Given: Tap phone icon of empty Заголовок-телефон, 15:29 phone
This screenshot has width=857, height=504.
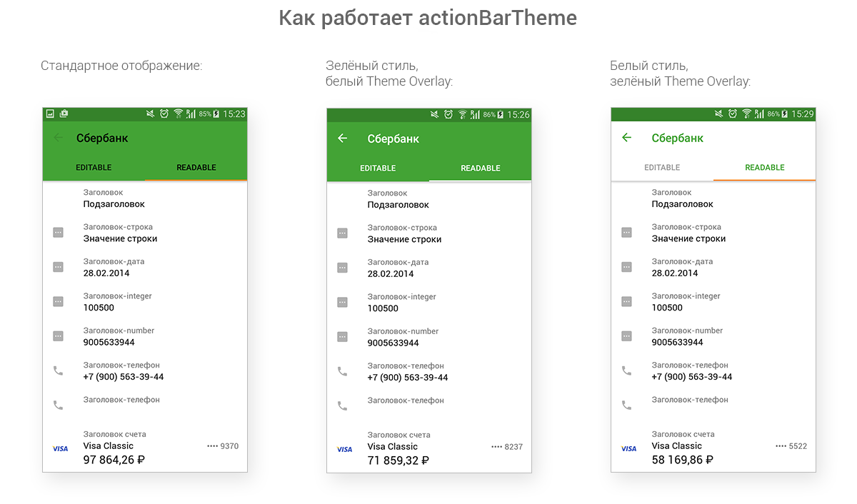Looking at the screenshot, I should pos(627,405).
